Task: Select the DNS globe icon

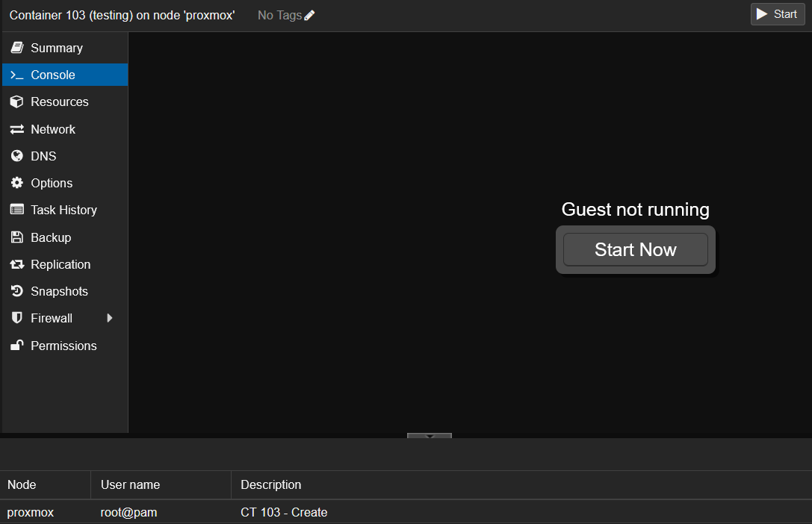Action: click(16, 155)
